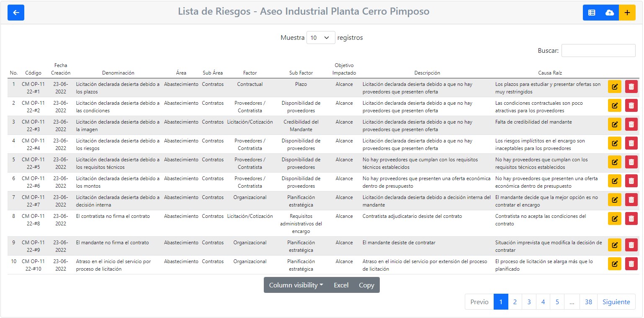Export the table to Excel

pos(341,285)
